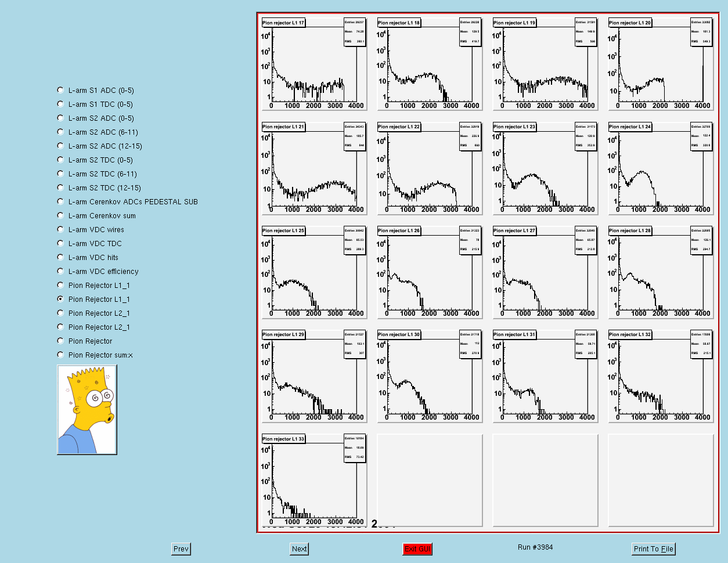This screenshot has height=563, width=728.
Task: Select Pion Rejector L2_1 just below selected L1_1
Action: [x=60, y=313]
